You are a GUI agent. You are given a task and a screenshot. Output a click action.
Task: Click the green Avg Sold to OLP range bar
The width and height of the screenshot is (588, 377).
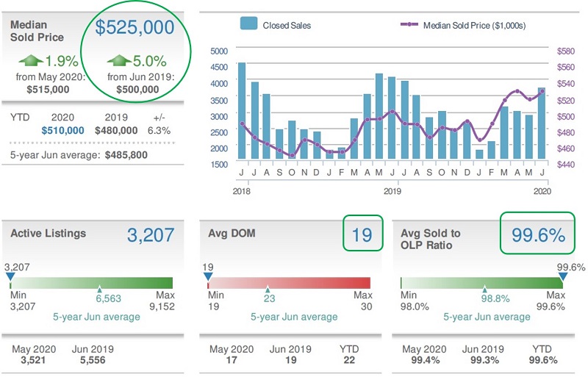[481, 282]
